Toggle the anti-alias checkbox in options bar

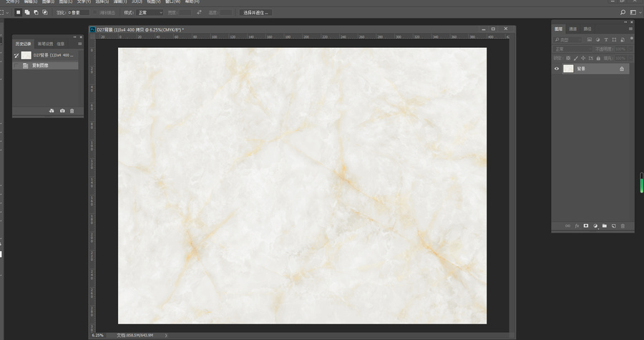[95, 13]
